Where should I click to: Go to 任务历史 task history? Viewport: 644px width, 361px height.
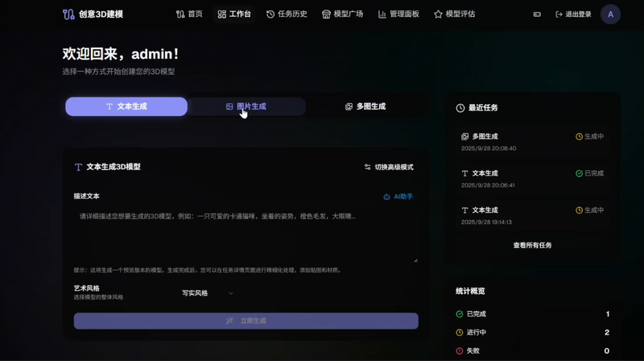click(287, 15)
